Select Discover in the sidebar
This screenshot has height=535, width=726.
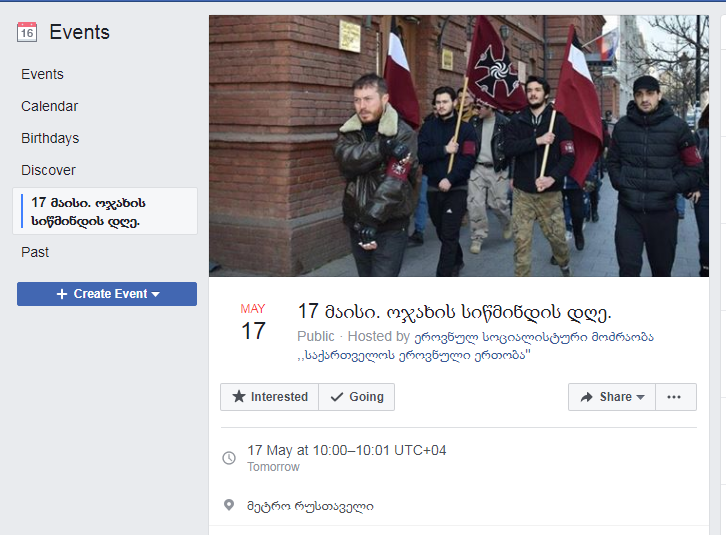pos(48,170)
